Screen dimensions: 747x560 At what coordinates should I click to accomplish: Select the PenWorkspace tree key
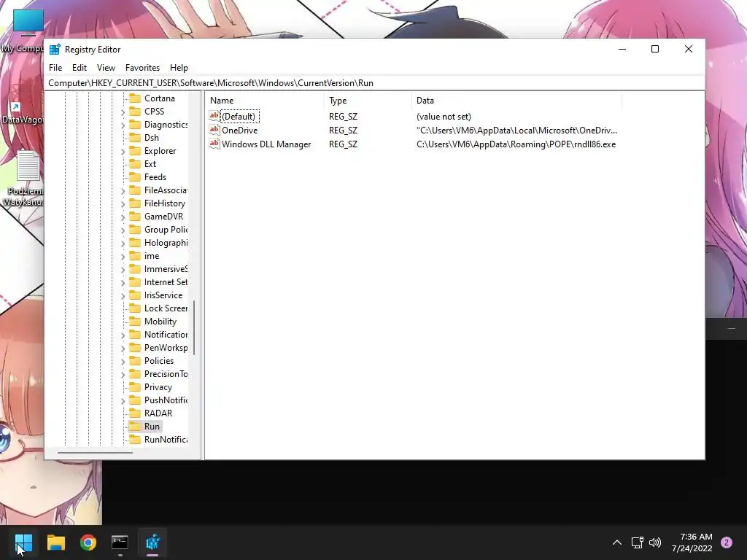pyautogui.click(x=166, y=348)
